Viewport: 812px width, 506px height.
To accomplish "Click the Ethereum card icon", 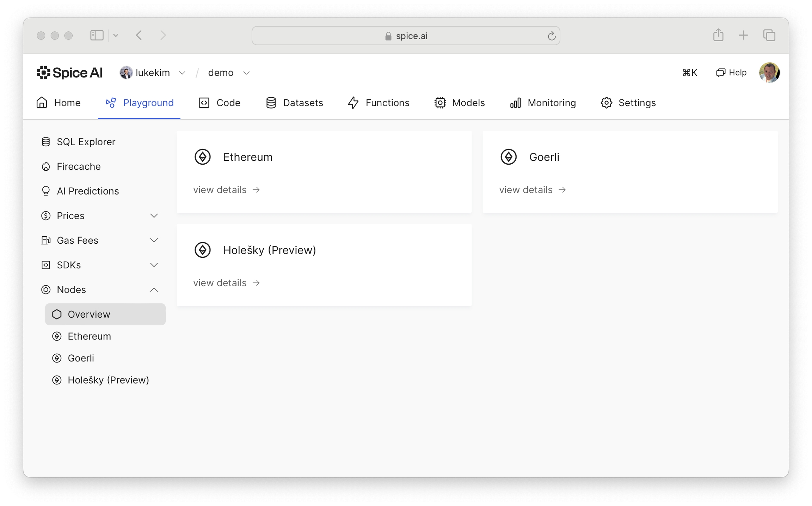I will pyautogui.click(x=203, y=157).
